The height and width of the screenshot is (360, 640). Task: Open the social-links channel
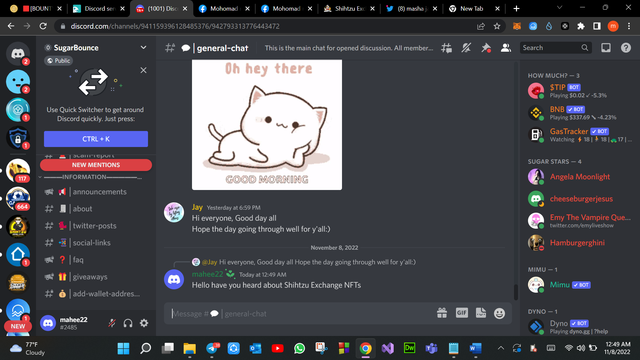tap(96, 243)
